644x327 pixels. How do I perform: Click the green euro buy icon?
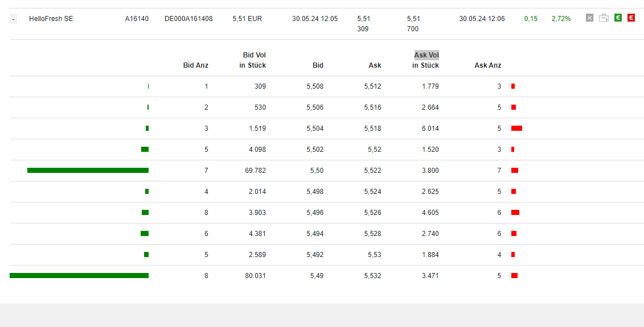[x=618, y=18]
